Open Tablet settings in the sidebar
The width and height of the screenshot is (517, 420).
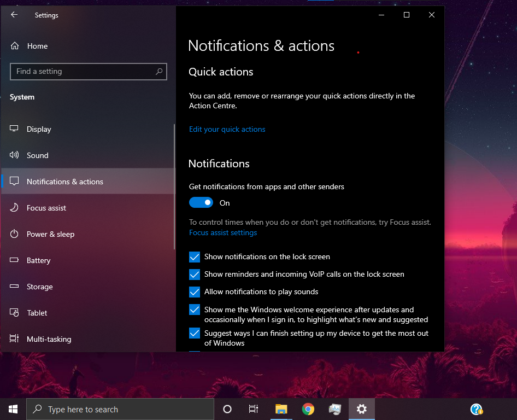coord(87,313)
